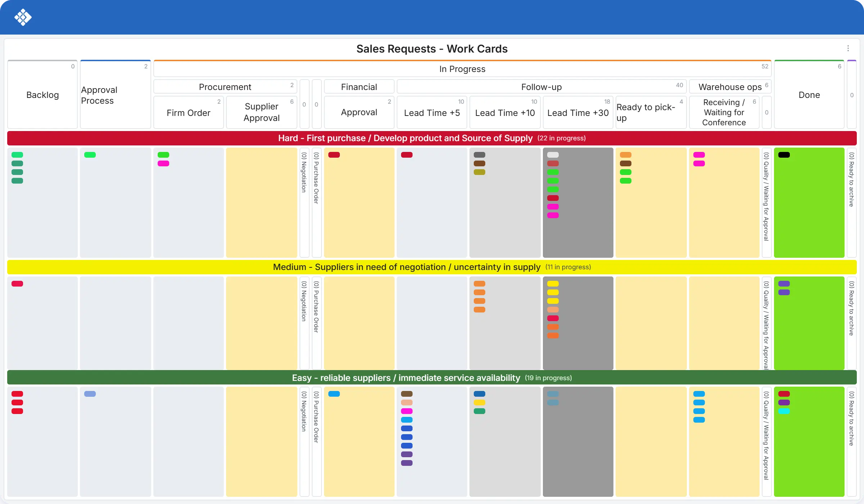Select the Lead Time +10 column header

point(505,113)
